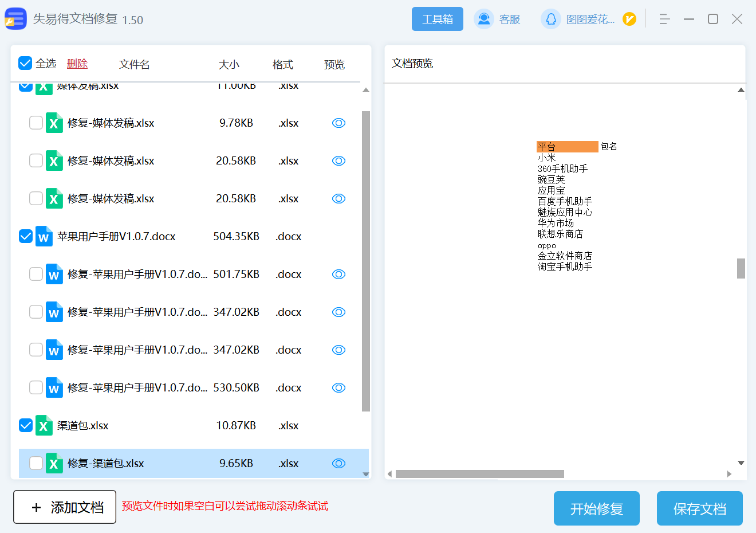Click the username 图图爱花...
Screen dimensions: 756x533
point(590,19)
